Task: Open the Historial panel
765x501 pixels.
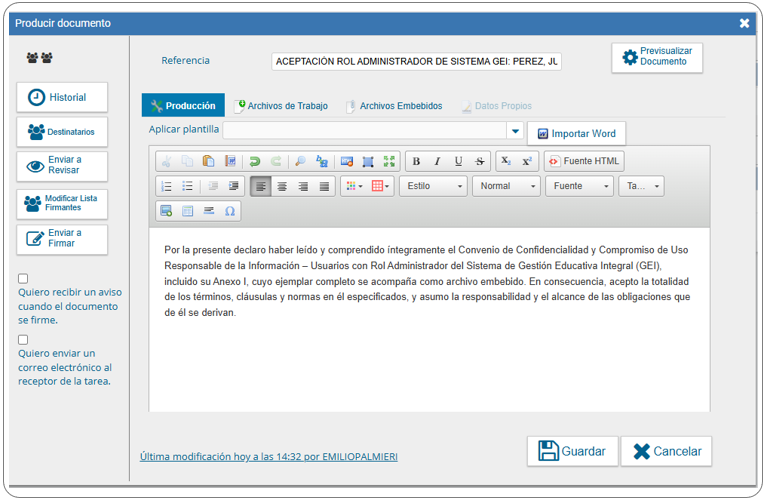Action: 62,97
